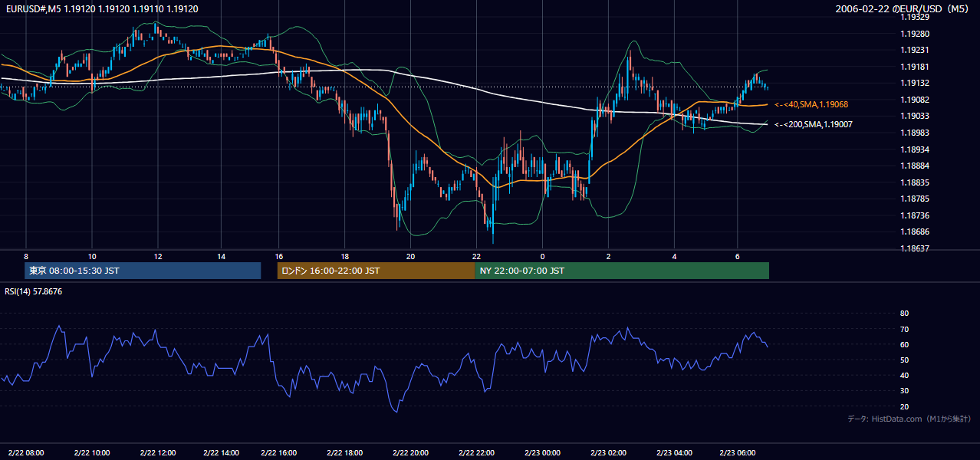The image size is (980, 460).
Task: Click RSI scale level 50
Action: coord(904,360)
